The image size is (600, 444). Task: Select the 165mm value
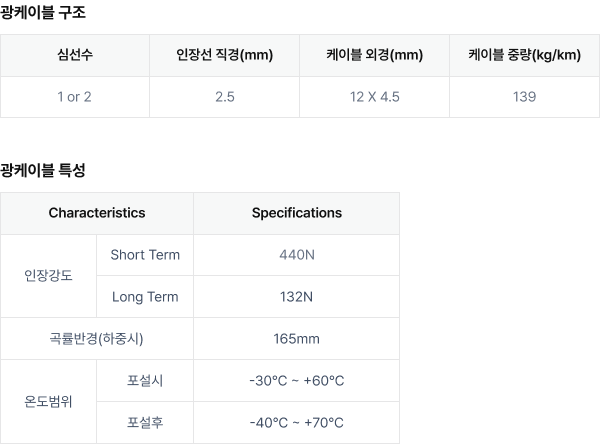tap(297, 339)
